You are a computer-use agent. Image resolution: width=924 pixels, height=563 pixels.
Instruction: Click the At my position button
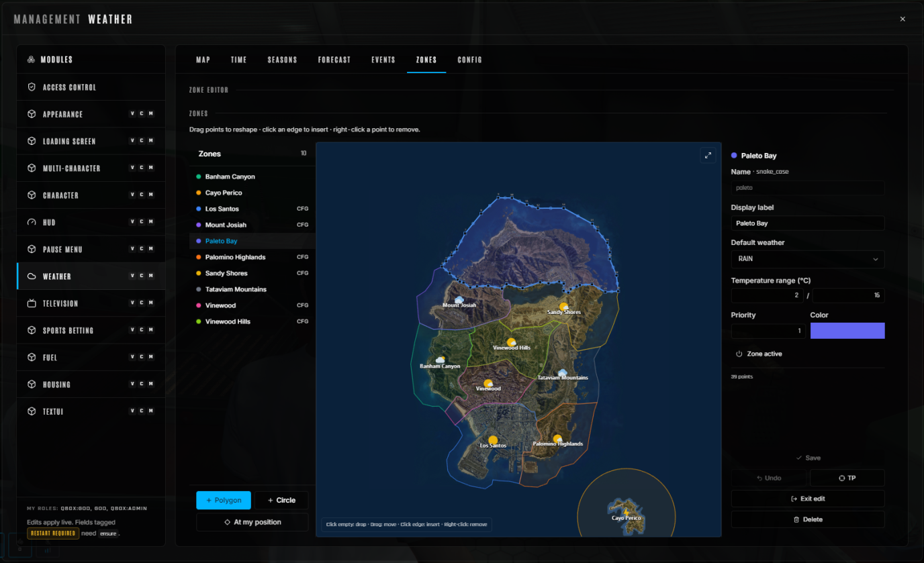[x=252, y=522]
